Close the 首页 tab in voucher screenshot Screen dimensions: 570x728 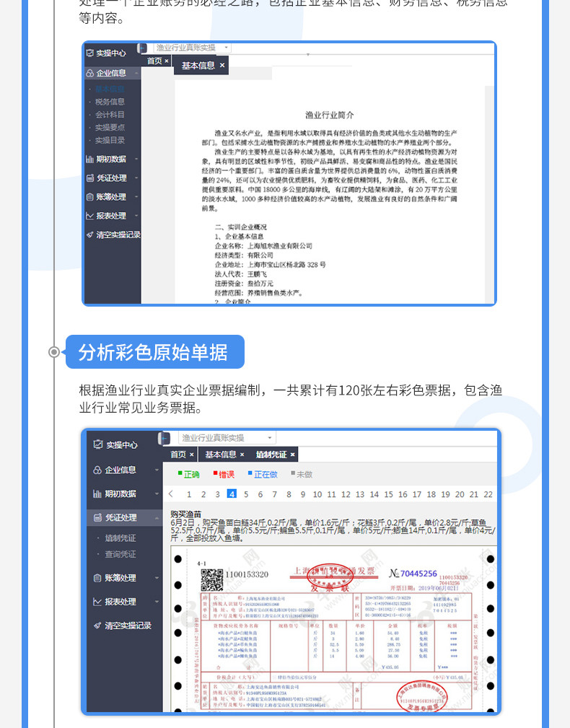coord(191,455)
